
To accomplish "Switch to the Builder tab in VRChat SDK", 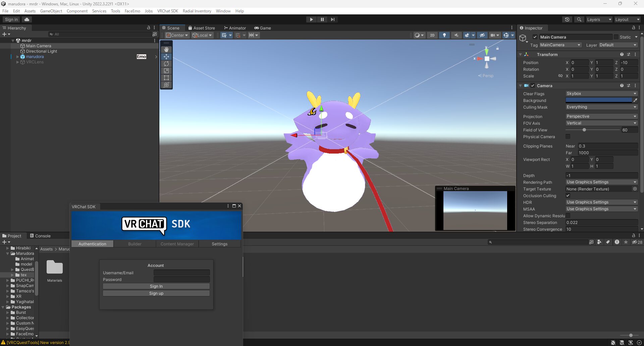I will (135, 244).
